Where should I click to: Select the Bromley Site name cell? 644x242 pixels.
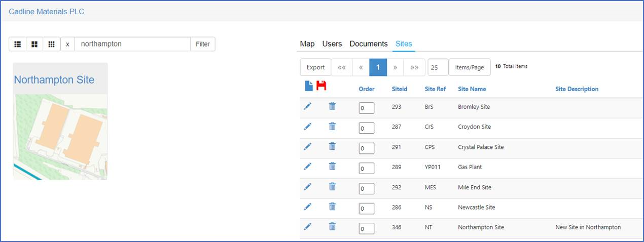(474, 107)
